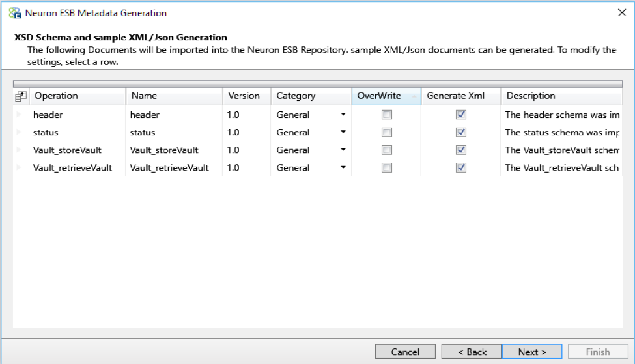Edit the Name cell reading Vault_retrieveVault
The width and height of the screenshot is (635, 364).
(174, 167)
